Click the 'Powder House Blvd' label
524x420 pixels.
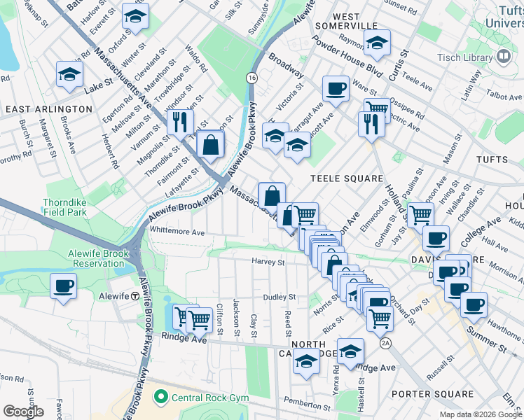click(347, 57)
